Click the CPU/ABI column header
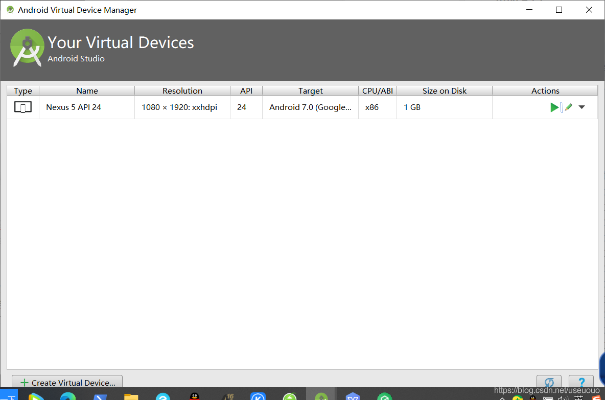Screen dimensions: 605x400 [378, 91]
